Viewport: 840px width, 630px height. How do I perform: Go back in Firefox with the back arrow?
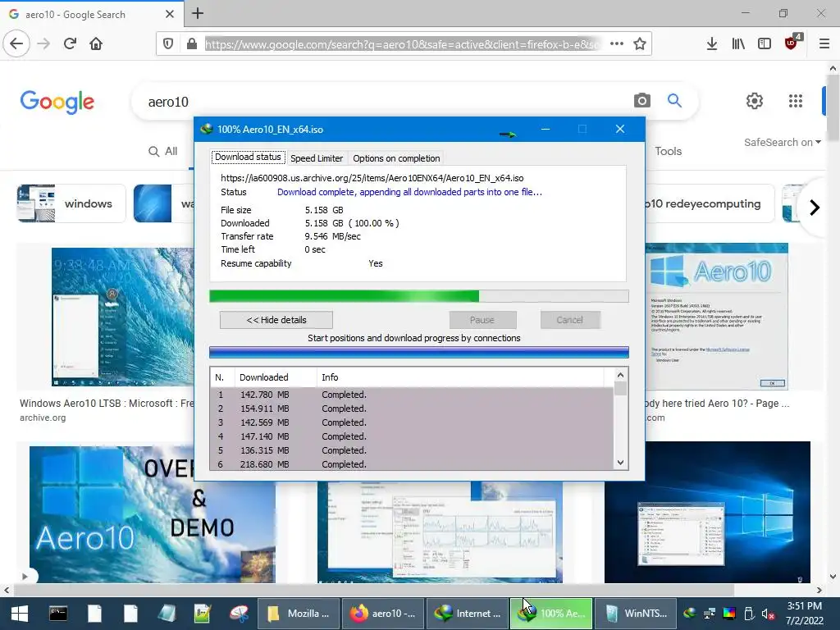[x=16, y=43]
